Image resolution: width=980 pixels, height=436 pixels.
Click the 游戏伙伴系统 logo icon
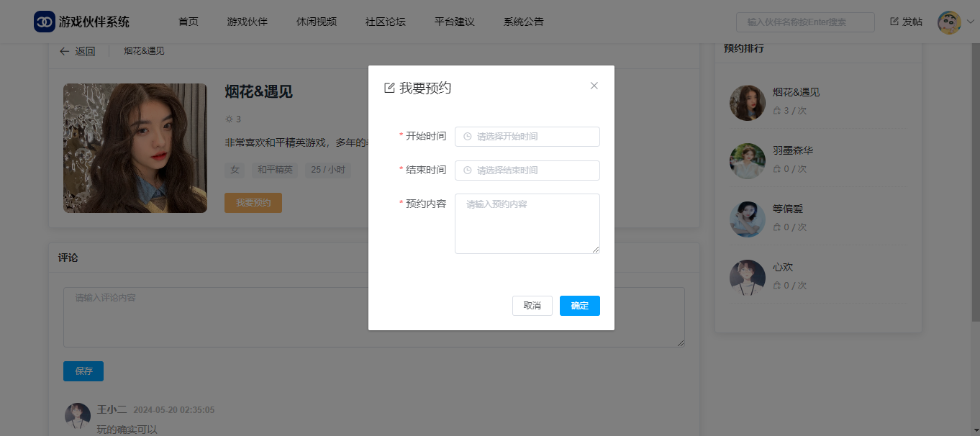[45, 22]
